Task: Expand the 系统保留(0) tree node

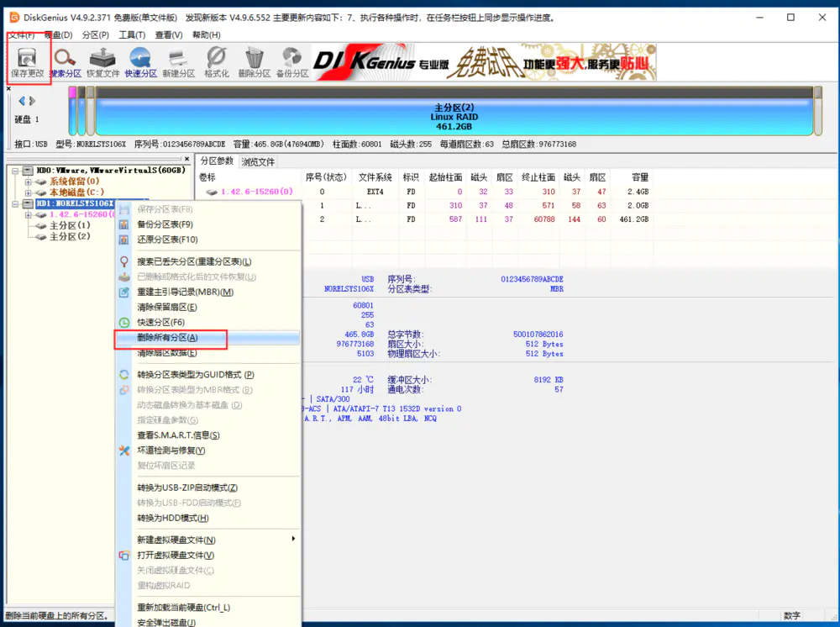Action: pos(28,182)
